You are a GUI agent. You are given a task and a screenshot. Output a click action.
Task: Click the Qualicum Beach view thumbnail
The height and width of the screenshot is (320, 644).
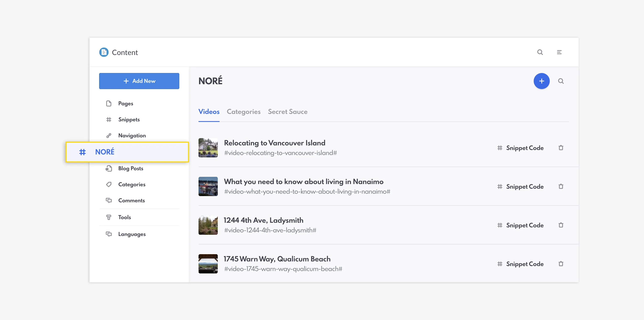click(x=208, y=264)
